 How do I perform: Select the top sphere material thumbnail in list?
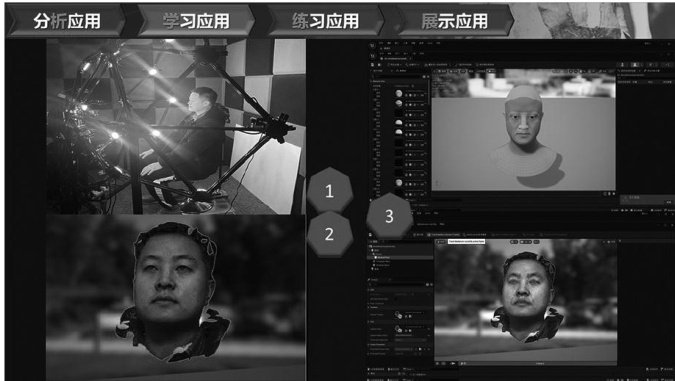click(399, 93)
